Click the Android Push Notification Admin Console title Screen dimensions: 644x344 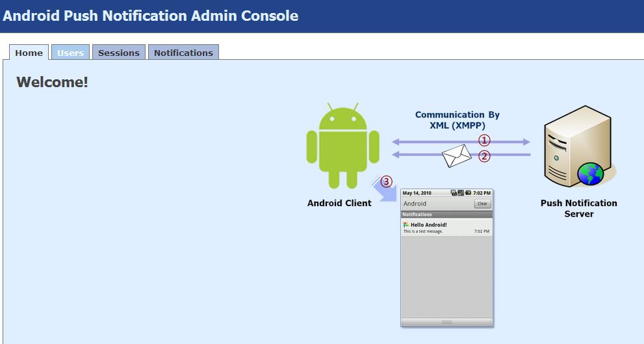point(150,16)
